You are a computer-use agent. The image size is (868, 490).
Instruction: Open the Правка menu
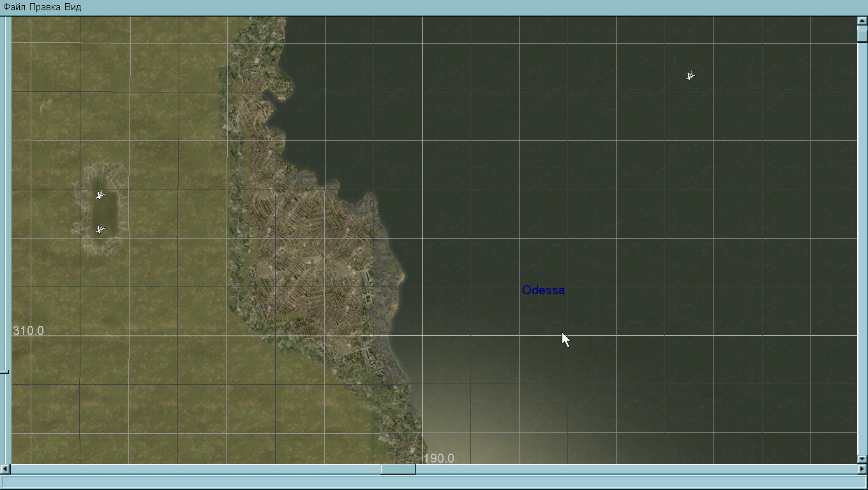click(45, 7)
